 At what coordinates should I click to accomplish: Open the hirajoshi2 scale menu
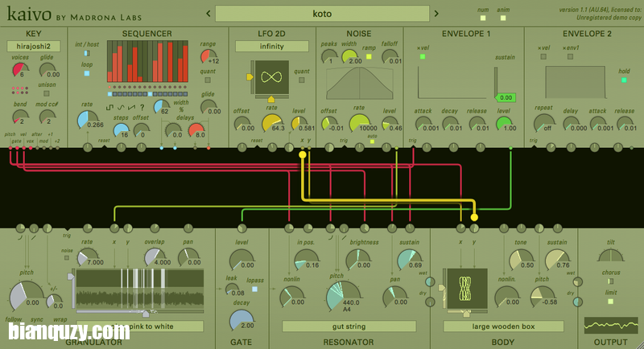(x=33, y=47)
